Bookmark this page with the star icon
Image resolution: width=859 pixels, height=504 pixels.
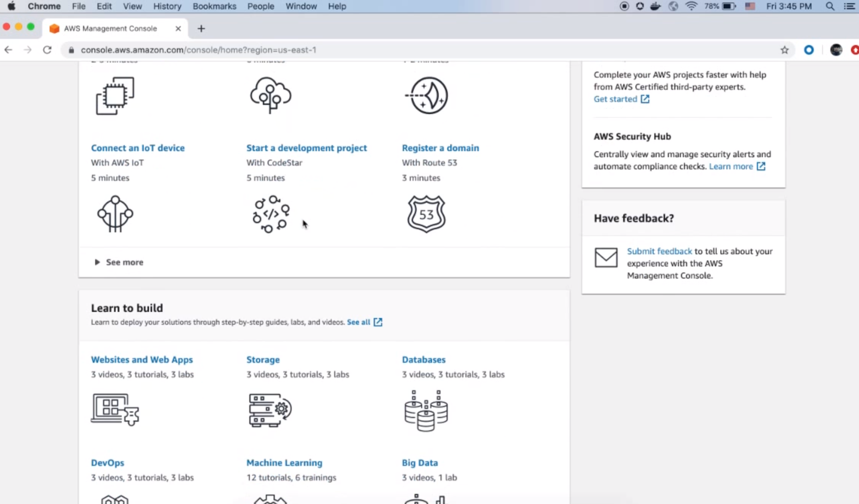tap(785, 50)
